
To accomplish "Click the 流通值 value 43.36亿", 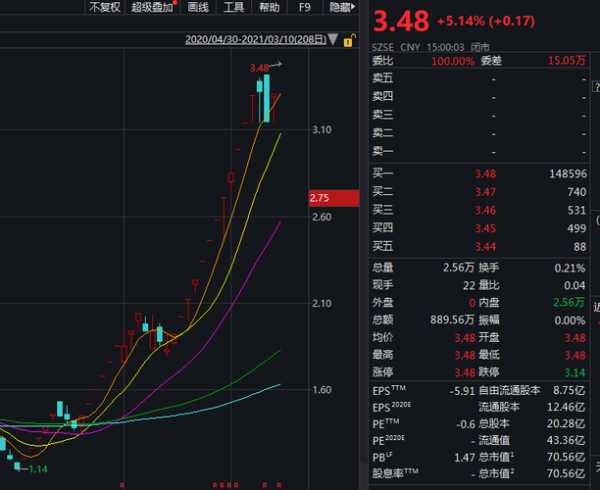I will pyautogui.click(x=566, y=441).
